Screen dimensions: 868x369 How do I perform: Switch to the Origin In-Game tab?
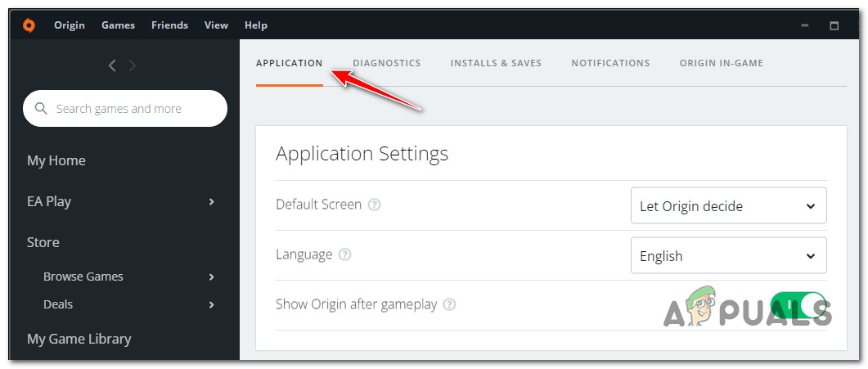coord(722,63)
